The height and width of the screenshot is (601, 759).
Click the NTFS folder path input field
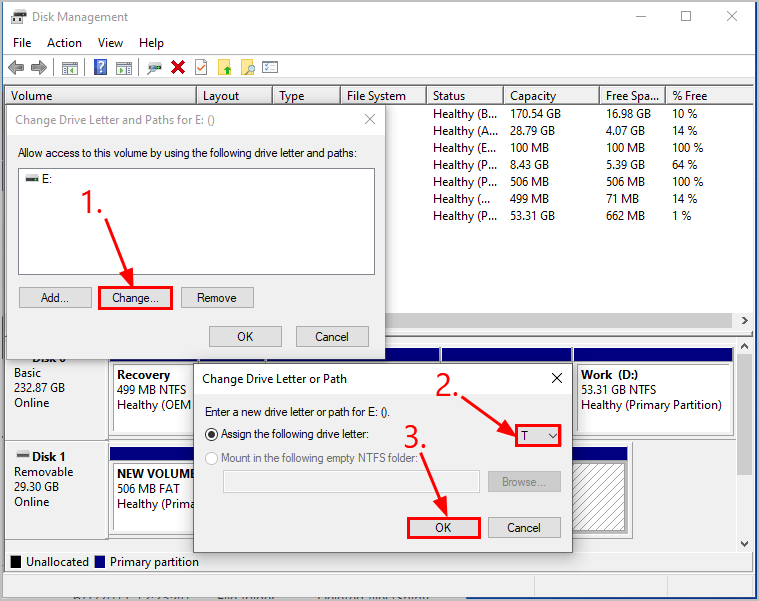[x=351, y=481]
